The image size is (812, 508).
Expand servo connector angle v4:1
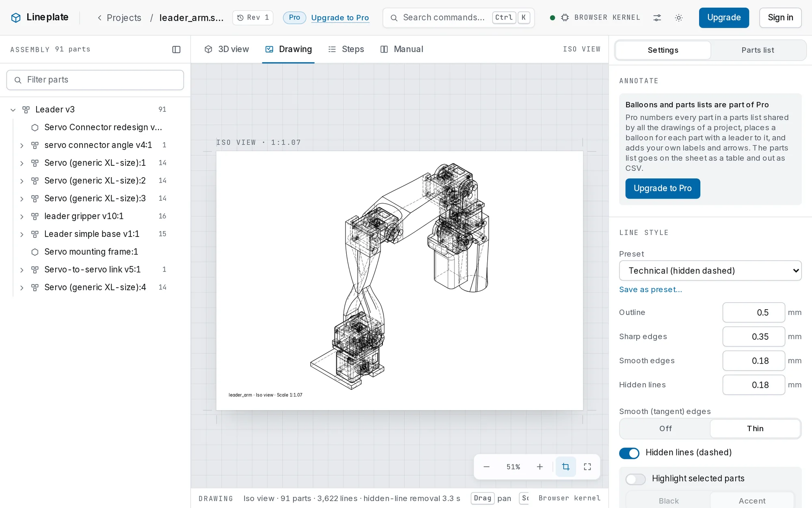click(x=22, y=145)
